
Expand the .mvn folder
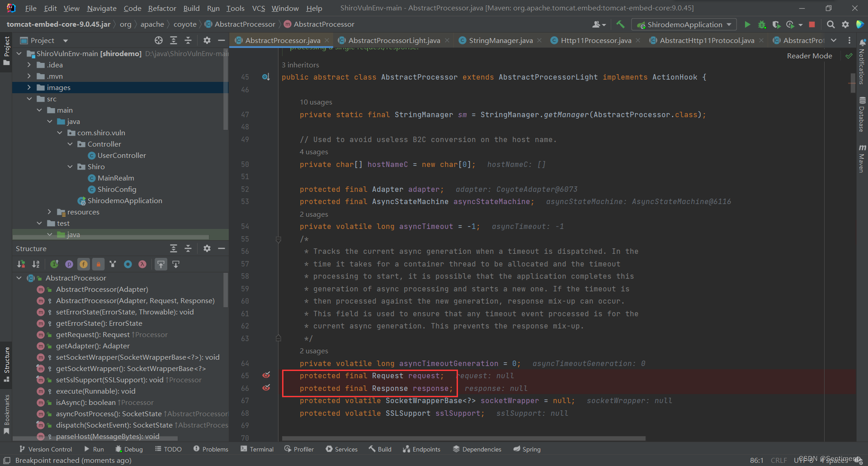tap(29, 76)
